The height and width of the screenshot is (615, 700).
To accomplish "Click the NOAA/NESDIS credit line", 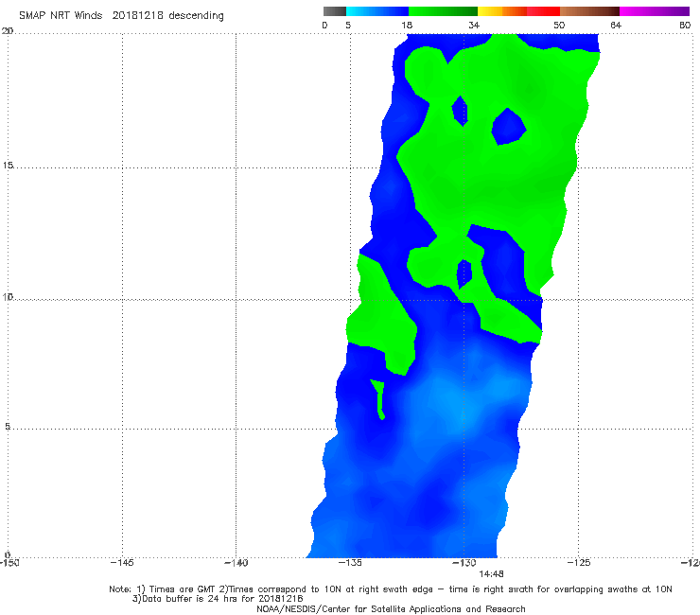I will (x=391, y=608).
